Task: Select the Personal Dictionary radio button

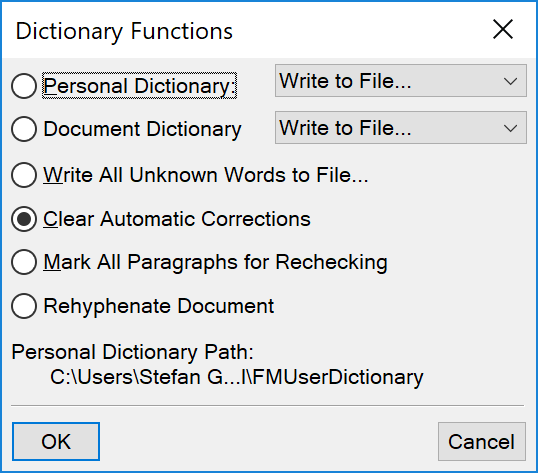Action: 24,86
